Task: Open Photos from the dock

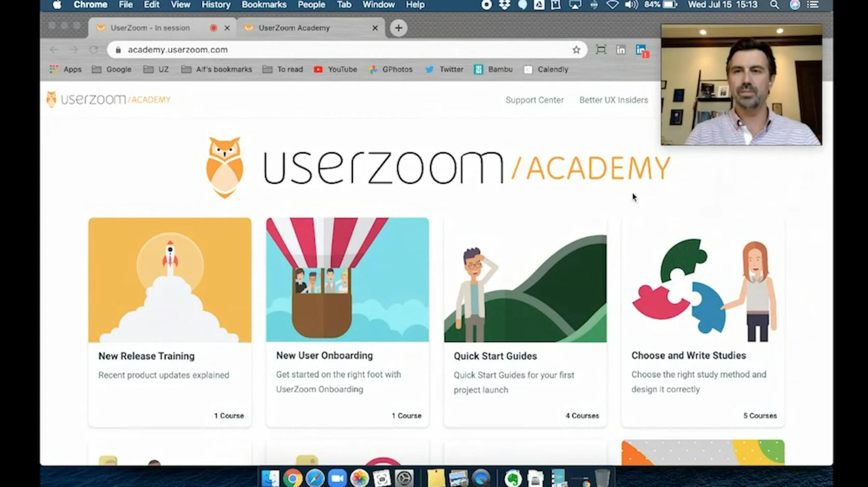Action: click(x=359, y=478)
